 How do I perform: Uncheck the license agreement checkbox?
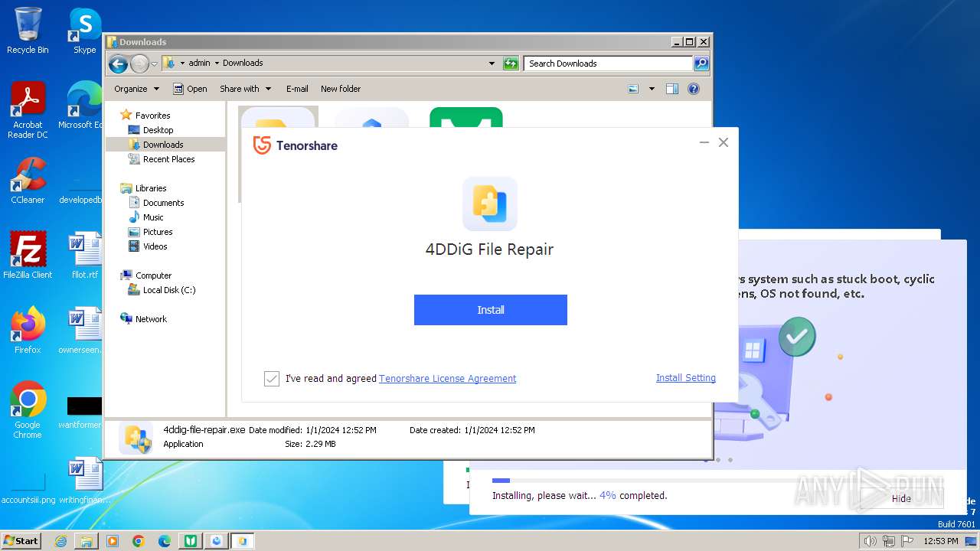[272, 378]
